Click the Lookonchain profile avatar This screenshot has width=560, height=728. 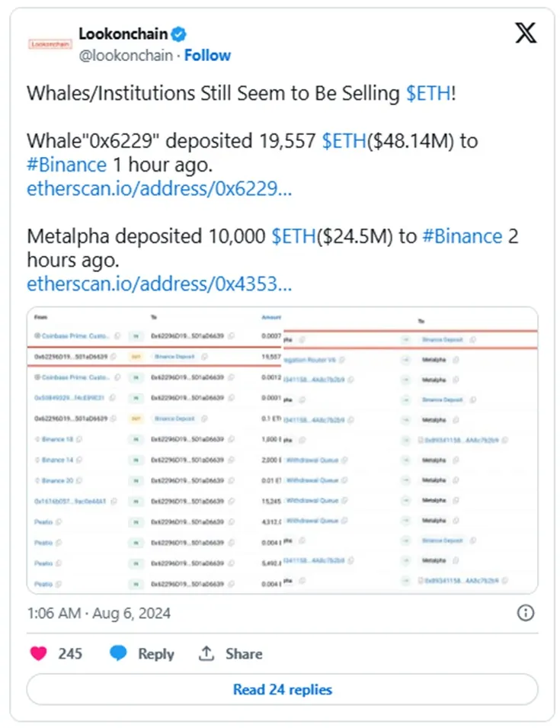coord(50,45)
